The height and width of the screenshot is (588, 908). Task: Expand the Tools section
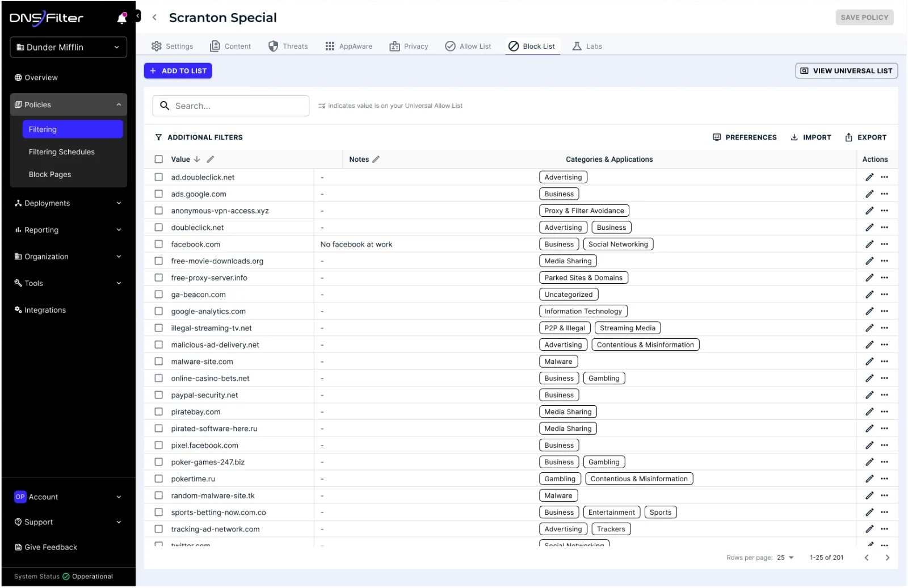point(68,283)
